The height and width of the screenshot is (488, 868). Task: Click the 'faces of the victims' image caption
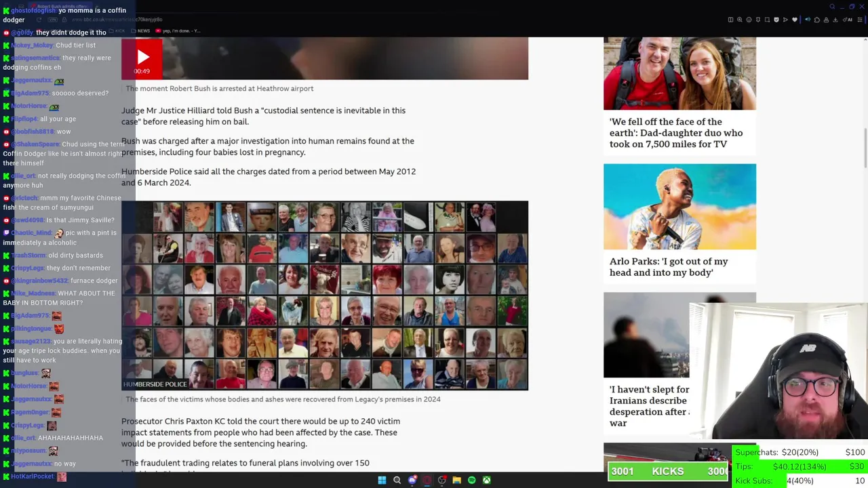tap(283, 399)
